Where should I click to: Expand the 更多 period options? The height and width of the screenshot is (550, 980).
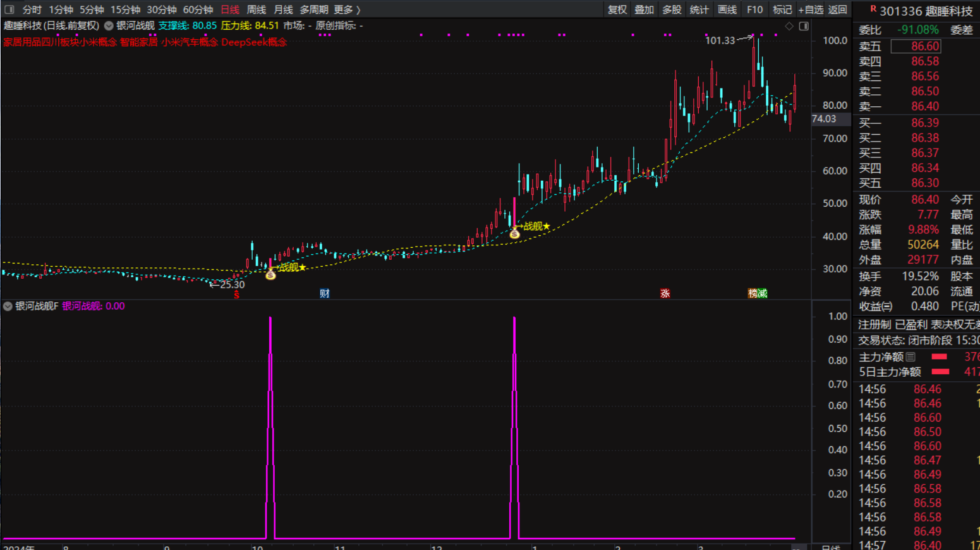pyautogui.click(x=347, y=9)
